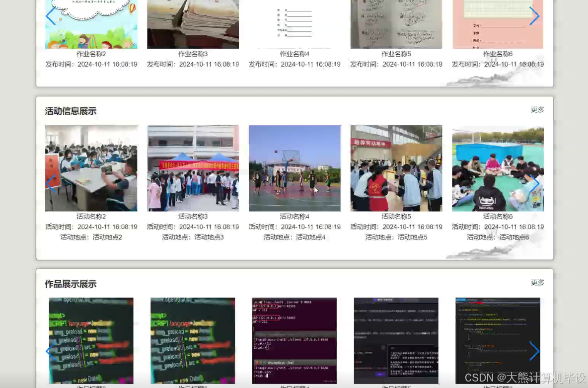Click the 作业名称2 title text
This screenshot has width=588, height=388.
(x=91, y=54)
